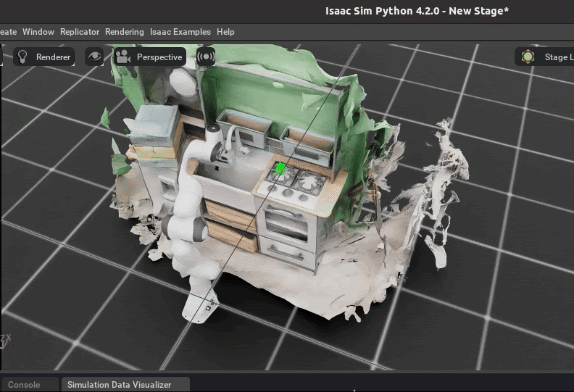Open the Perspective camera dropdown
The height and width of the screenshot is (392, 574).
(x=159, y=57)
